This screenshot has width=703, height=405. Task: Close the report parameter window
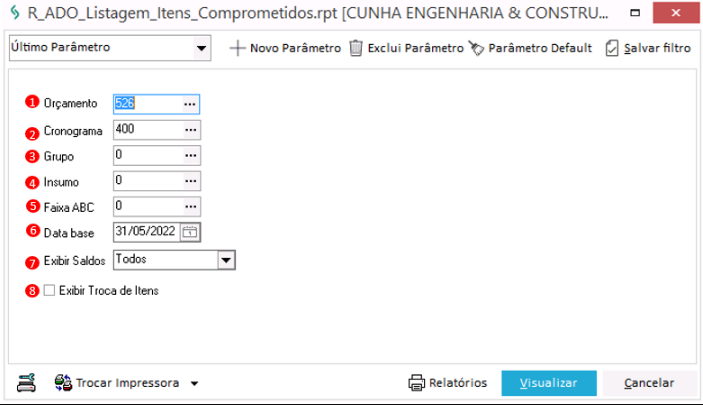point(676,13)
